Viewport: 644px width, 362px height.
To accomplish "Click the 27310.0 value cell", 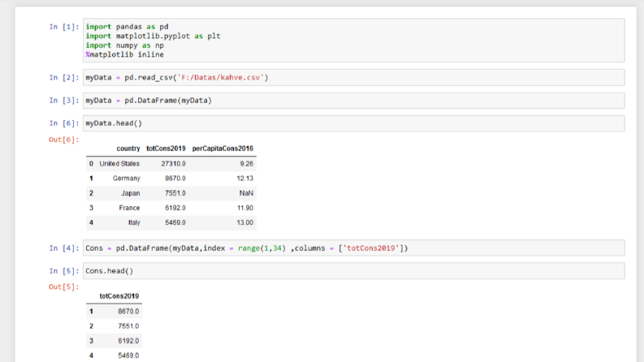I will click(173, 164).
